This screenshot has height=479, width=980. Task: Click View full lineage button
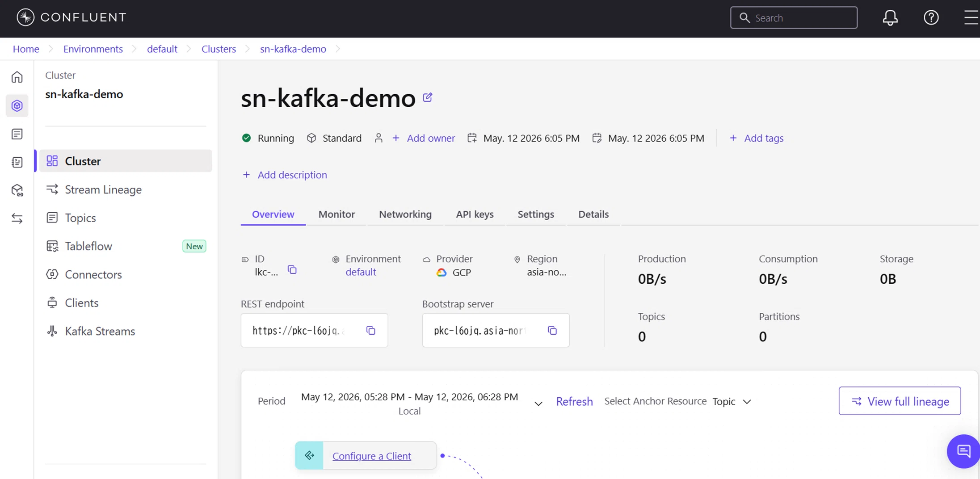(900, 401)
